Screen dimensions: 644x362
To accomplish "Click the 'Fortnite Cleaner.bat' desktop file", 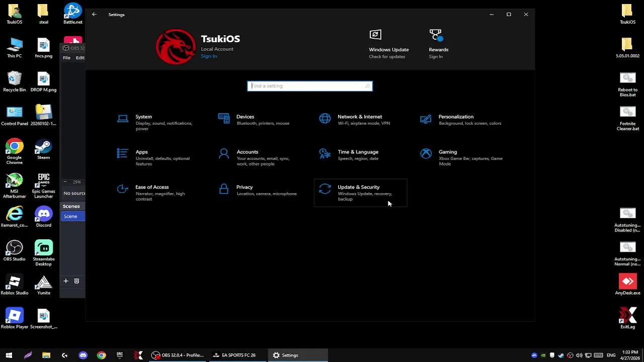I will (x=627, y=118).
